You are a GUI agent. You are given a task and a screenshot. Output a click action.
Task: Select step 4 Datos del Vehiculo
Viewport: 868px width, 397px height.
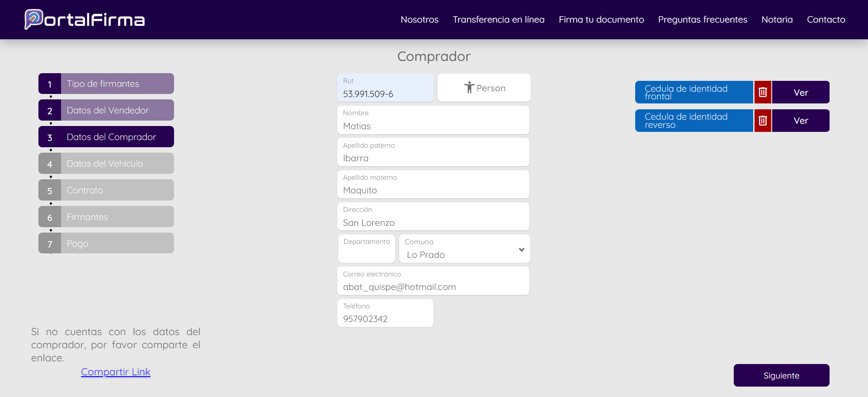(x=106, y=163)
